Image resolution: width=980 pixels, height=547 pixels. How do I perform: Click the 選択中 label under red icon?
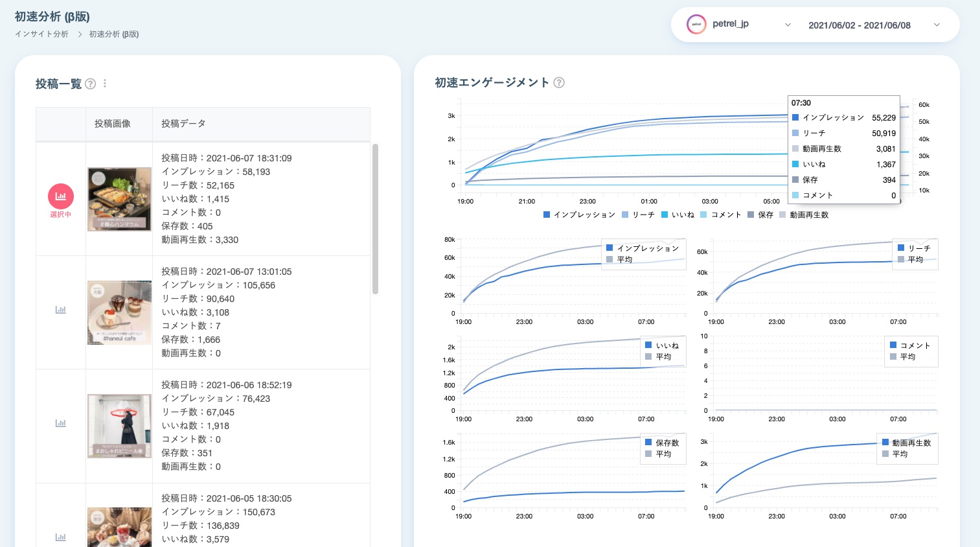[61, 215]
